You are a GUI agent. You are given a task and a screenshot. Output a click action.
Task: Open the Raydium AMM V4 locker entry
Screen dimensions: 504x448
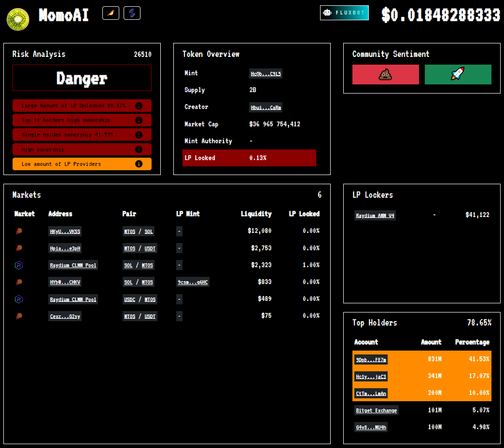(x=375, y=215)
